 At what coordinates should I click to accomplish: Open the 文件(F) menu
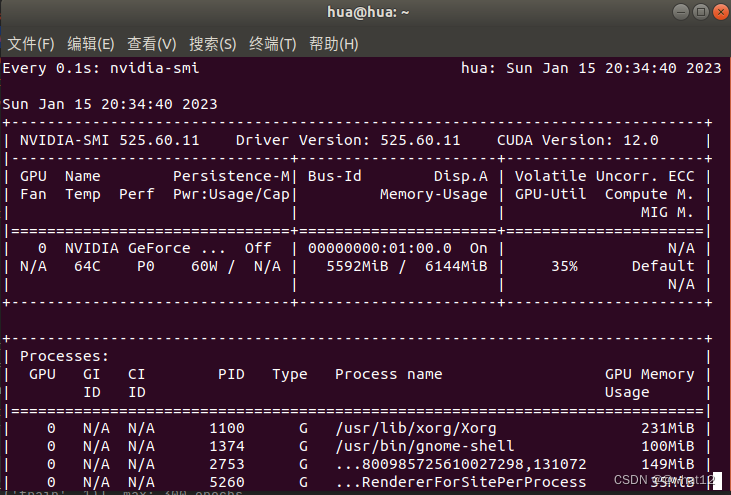coord(31,44)
